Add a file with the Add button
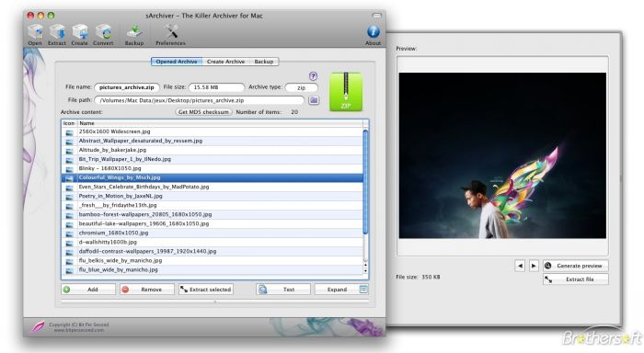Image resolution: width=644 pixels, height=353 pixels. [x=88, y=290]
